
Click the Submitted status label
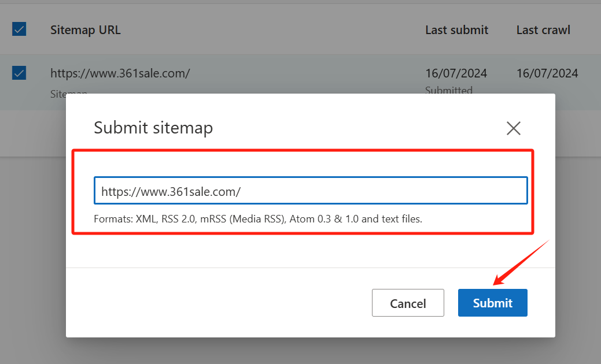coord(449,90)
